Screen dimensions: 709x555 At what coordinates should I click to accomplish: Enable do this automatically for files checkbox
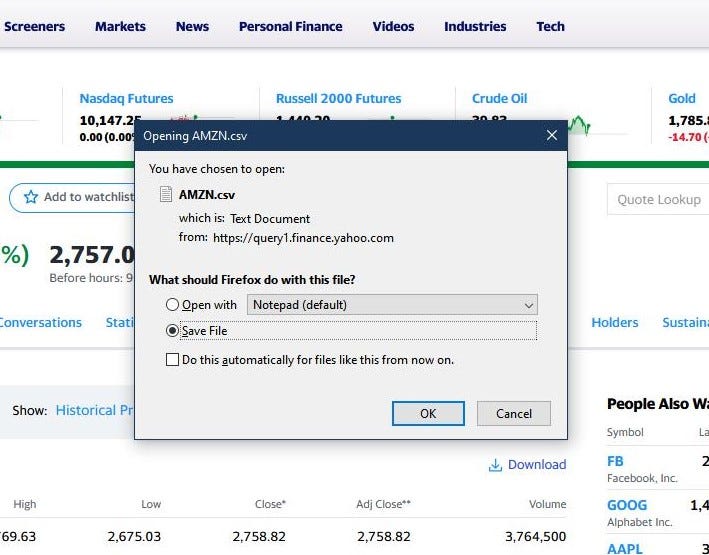tap(172, 360)
